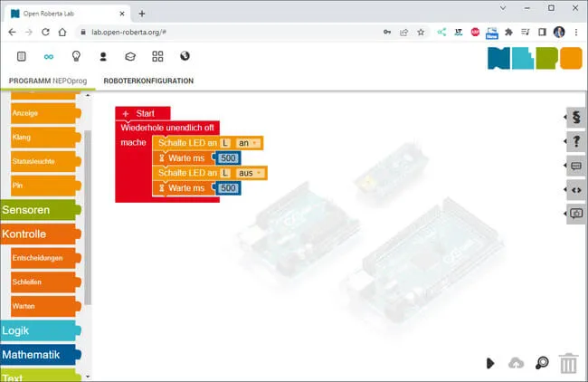Open the Statusleuchte block category
The width and height of the screenshot is (588, 382).
(x=45, y=161)
